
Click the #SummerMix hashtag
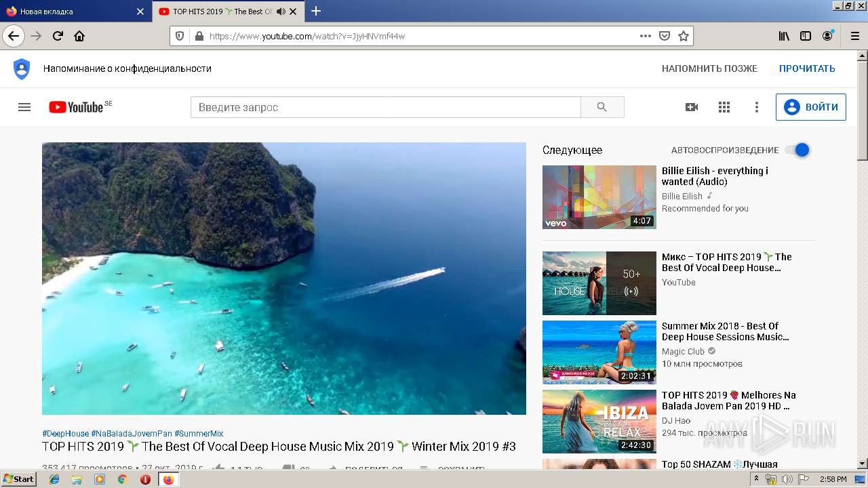199,434
